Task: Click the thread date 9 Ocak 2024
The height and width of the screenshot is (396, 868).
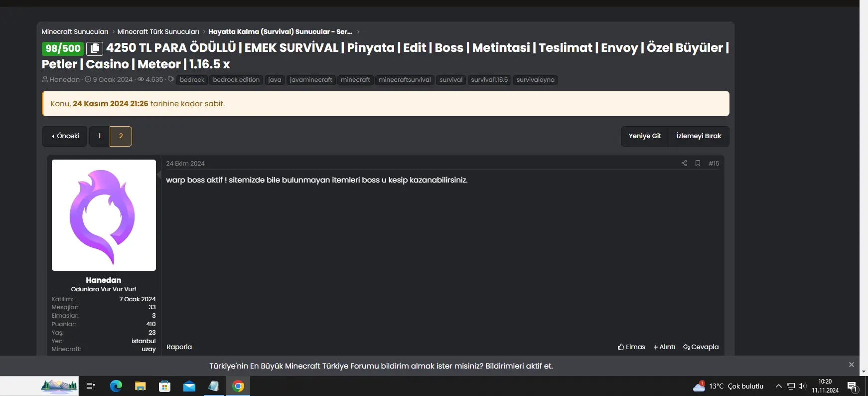Action: tap(113, 80)
